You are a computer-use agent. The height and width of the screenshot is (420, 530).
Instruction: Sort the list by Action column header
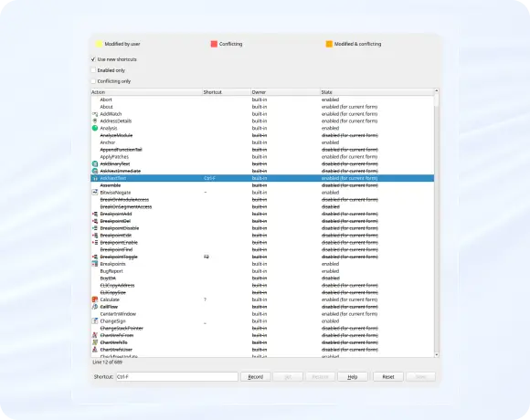click(146, 92)
